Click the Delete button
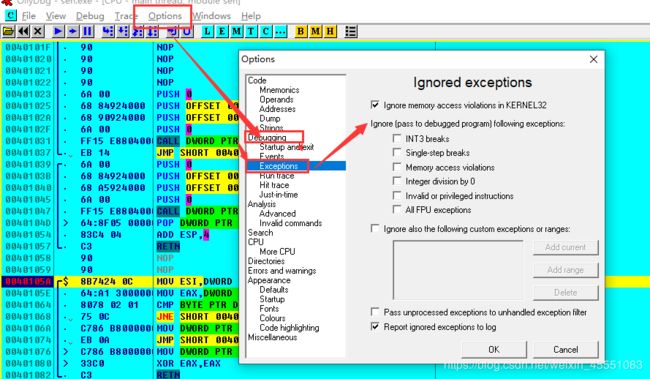This screenshot has height=379, width=650. tap(565, 292)
